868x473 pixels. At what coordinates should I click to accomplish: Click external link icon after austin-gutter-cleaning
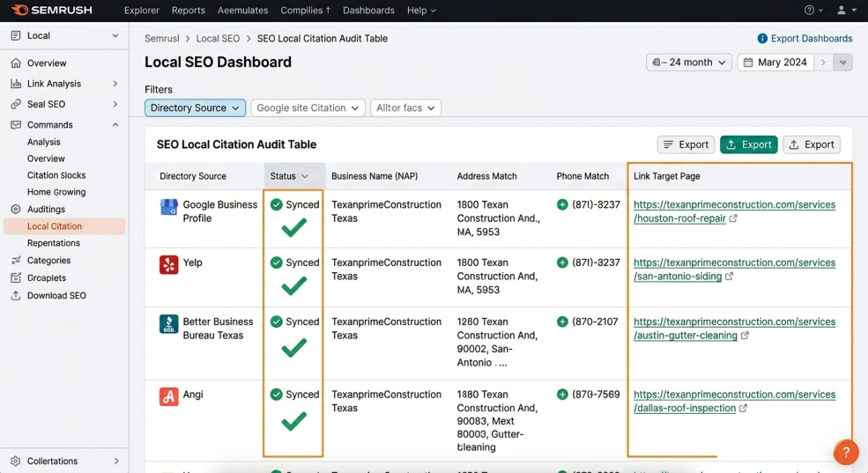[746, 336]
